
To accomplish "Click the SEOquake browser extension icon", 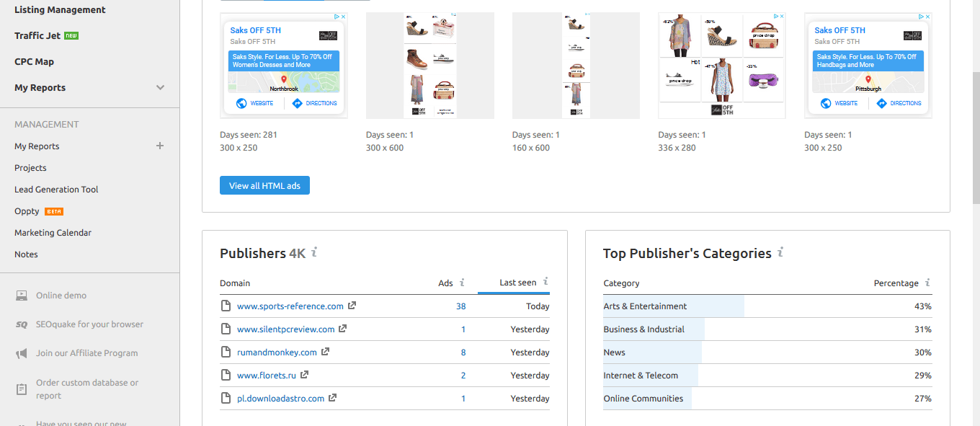I will 21,324.
